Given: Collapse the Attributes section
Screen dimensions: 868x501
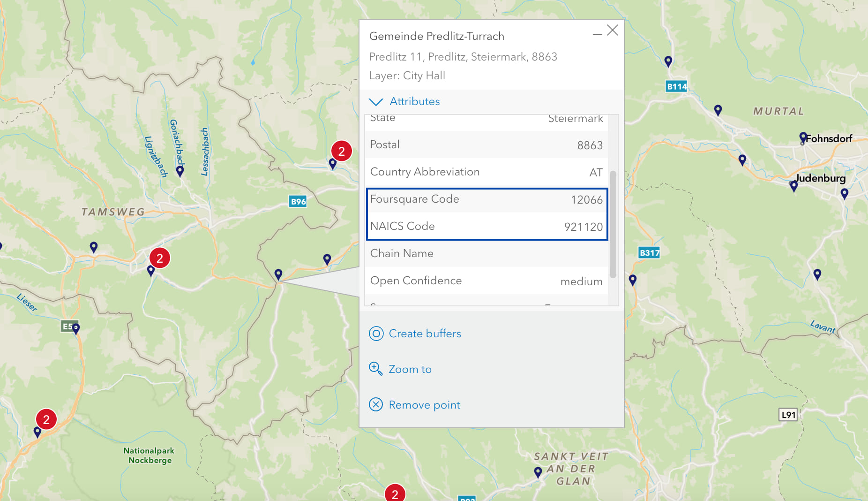Looking at the screenshot, I should point(404,101).
